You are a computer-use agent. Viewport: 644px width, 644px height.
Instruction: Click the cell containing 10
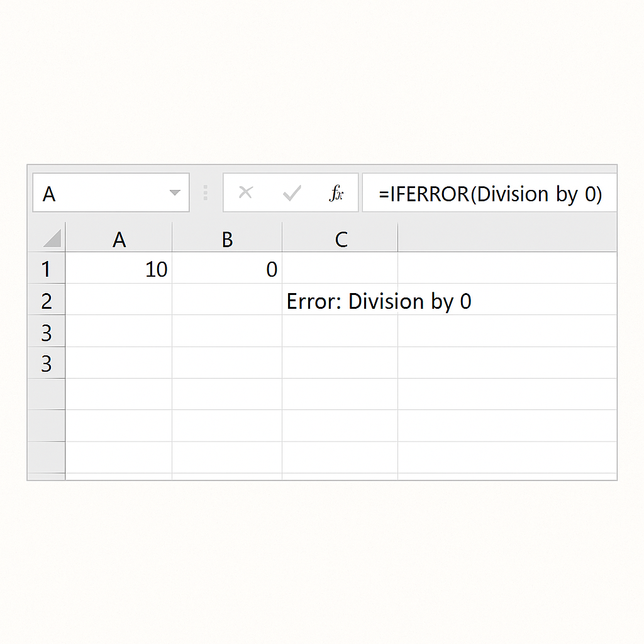(x=119, y=269)
